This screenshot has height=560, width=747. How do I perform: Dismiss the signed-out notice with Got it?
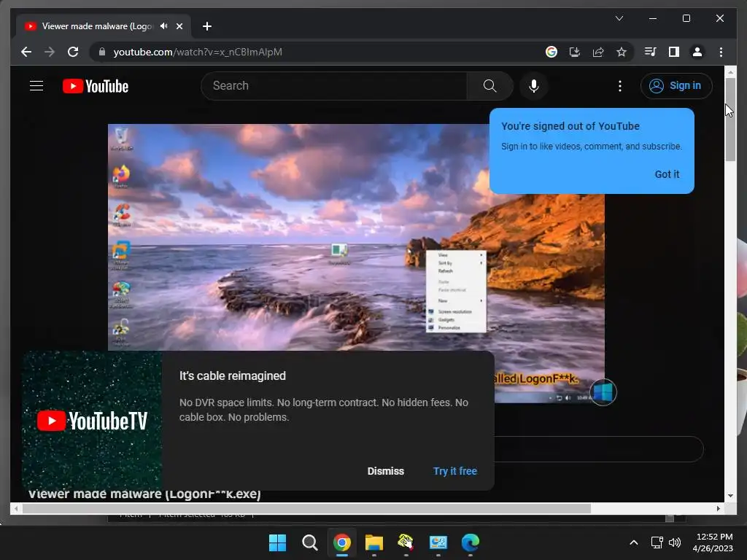[x=667, y=174]
